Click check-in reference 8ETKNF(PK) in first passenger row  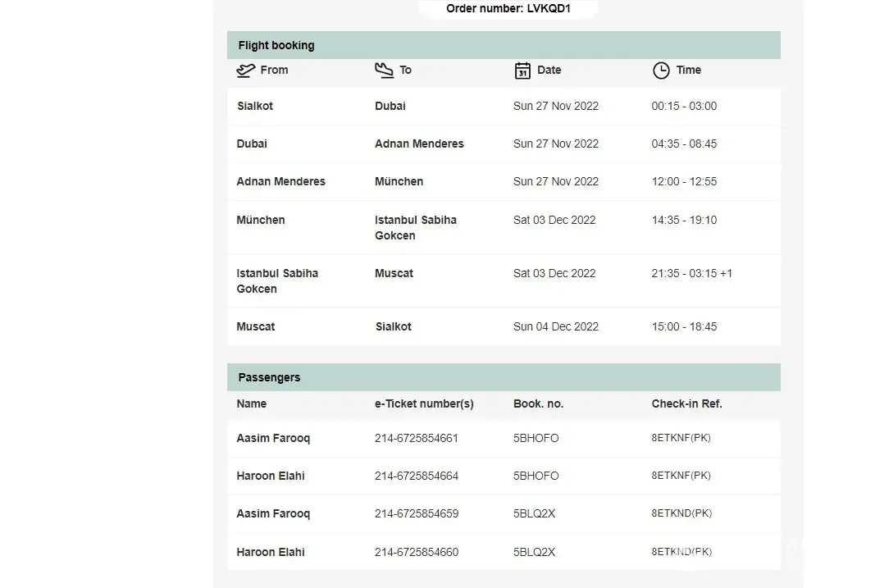click(x=681, y=438)
